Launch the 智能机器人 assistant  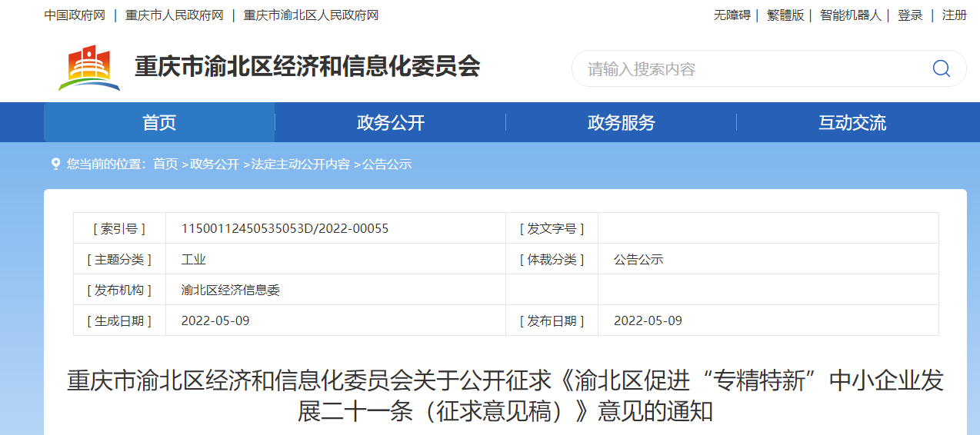click(850, 15)
